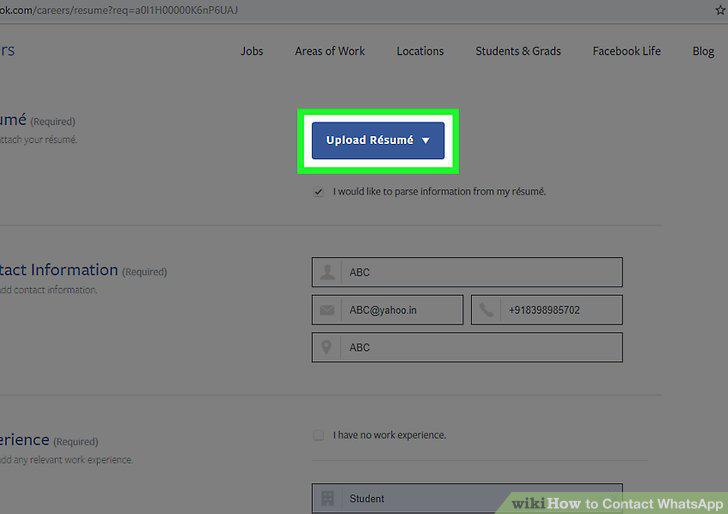Image resolution: width=728 pixels, height=514 pixels.
Task: Click the 'Contact Information' section heading
Action: (59, 270)
